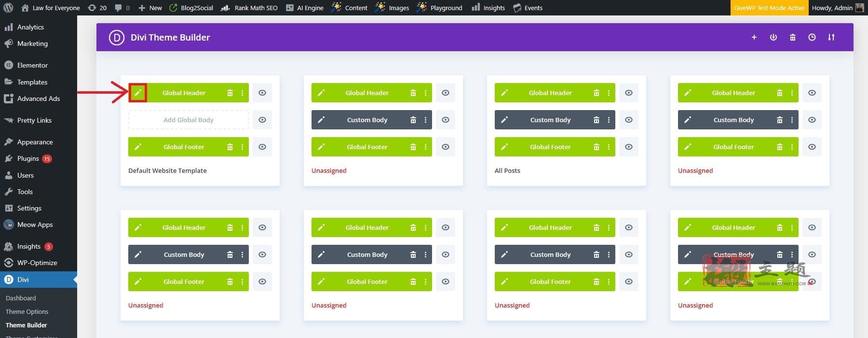This screenshot has width=868, height=338.
Task: Open options menu for All Posts Custom Body
Action: tap(609, 120)
